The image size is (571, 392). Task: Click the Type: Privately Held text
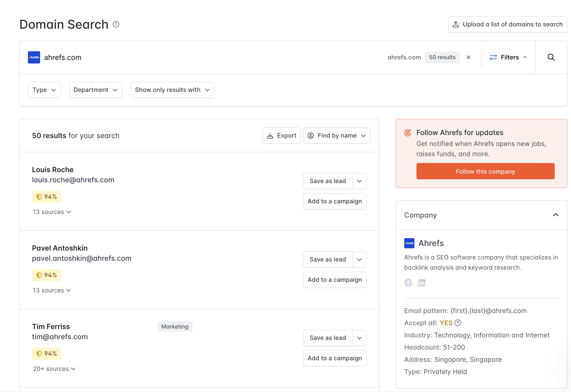(x=436, y=372)
